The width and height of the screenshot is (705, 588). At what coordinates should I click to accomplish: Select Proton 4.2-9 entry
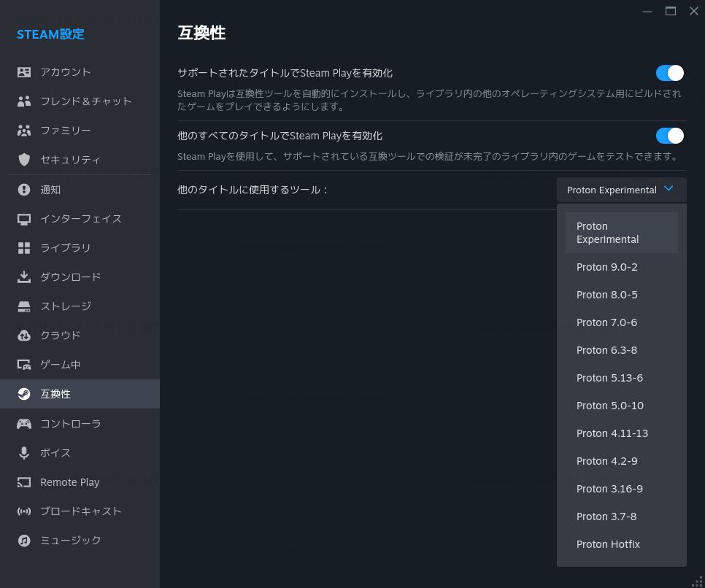[621, 461]
